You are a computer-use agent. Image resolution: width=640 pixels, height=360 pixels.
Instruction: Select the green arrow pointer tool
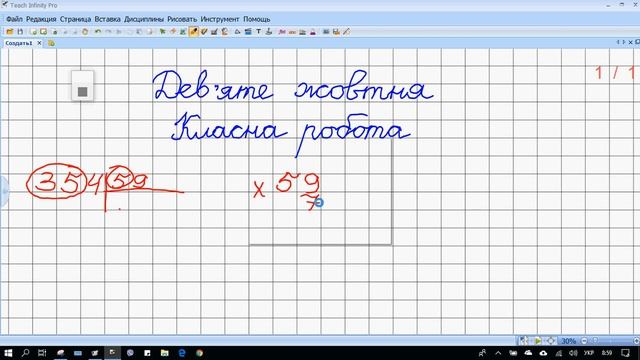coord(162,31)
